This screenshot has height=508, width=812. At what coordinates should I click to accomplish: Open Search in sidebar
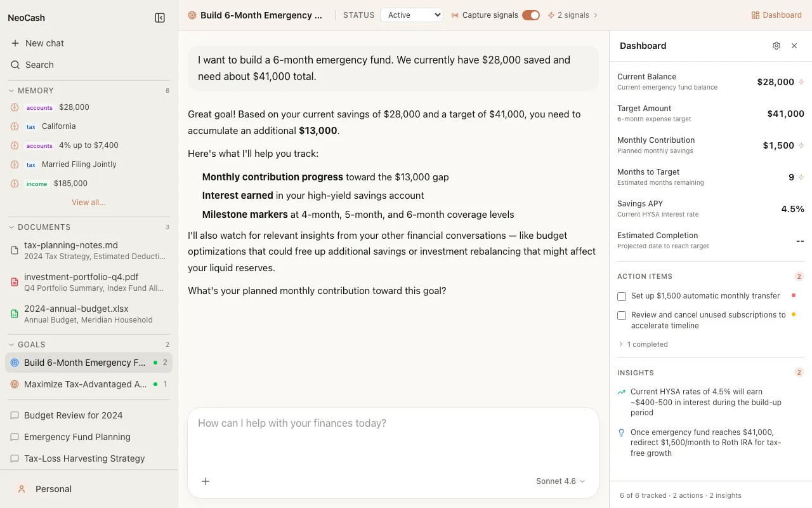point(89,65)
